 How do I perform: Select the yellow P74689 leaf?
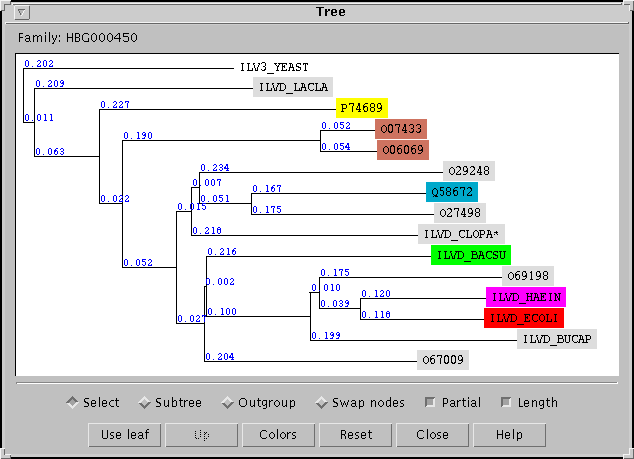pos(360,107)
